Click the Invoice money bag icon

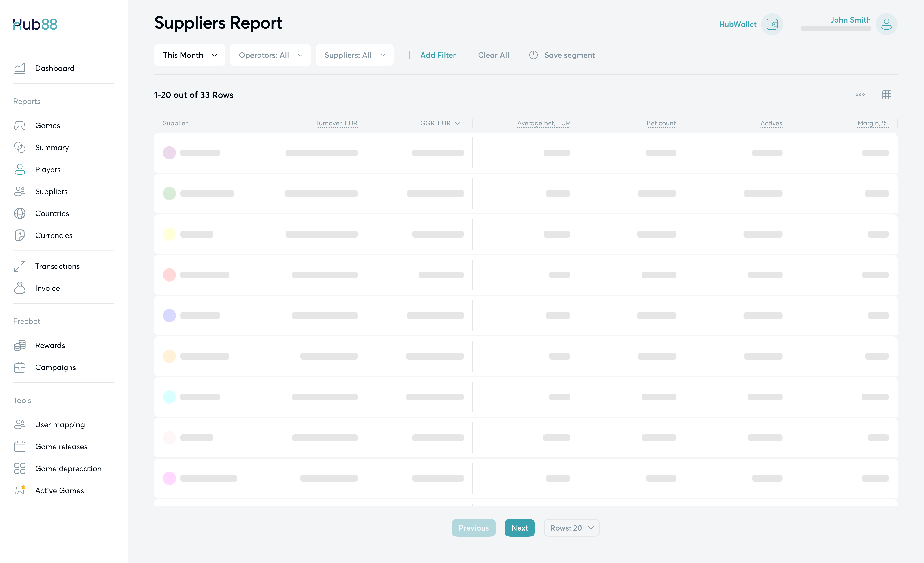[x=19, y=288]
